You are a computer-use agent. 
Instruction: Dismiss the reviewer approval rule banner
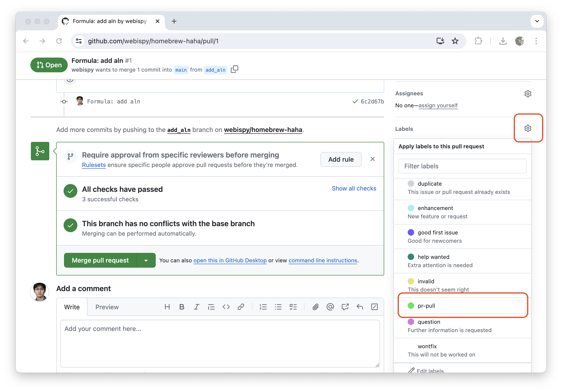372,159
